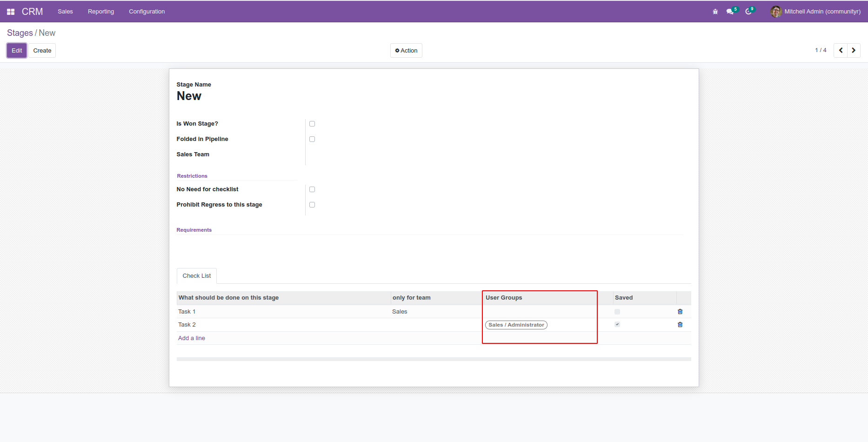Click Mitchell Admin avatar picture

[x=776, y=12]
